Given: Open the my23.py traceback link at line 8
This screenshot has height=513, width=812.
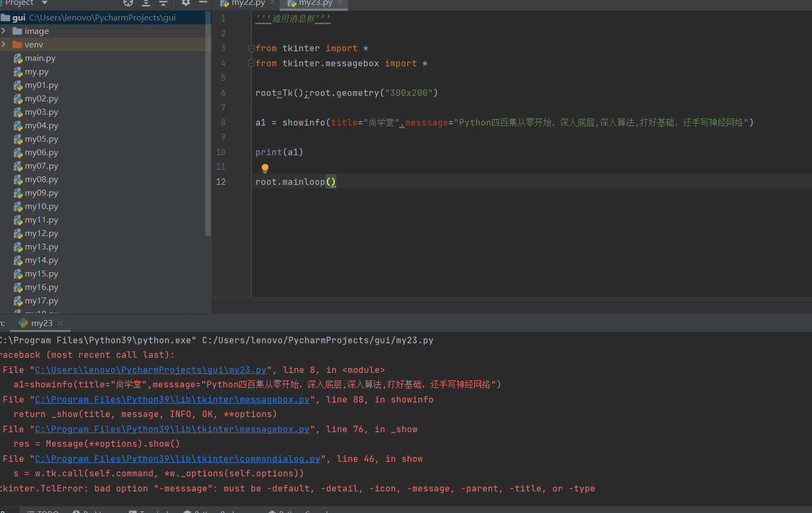Looking at the screenshot, I should [x=151, y=370].
